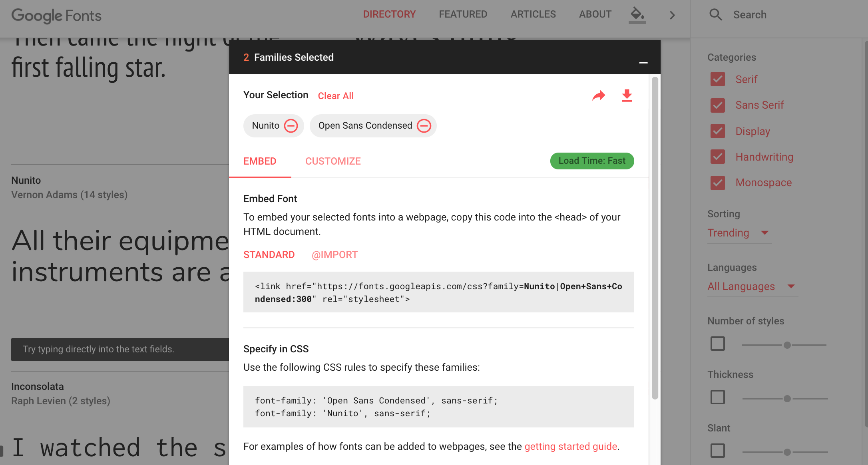Uncheck the Handwriting category
The height and width of the screenshot is (465, 868).
718,157
